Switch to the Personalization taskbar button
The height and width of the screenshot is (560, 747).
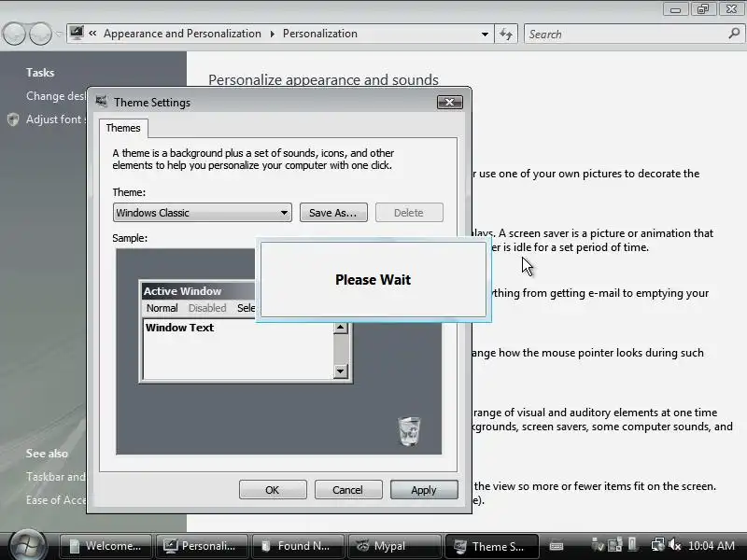(202, 546)
